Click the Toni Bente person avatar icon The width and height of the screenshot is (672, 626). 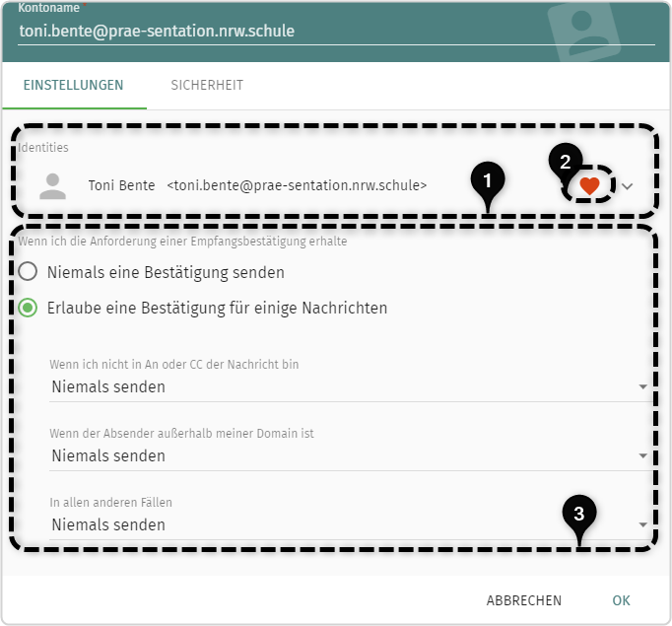point(52,186)
